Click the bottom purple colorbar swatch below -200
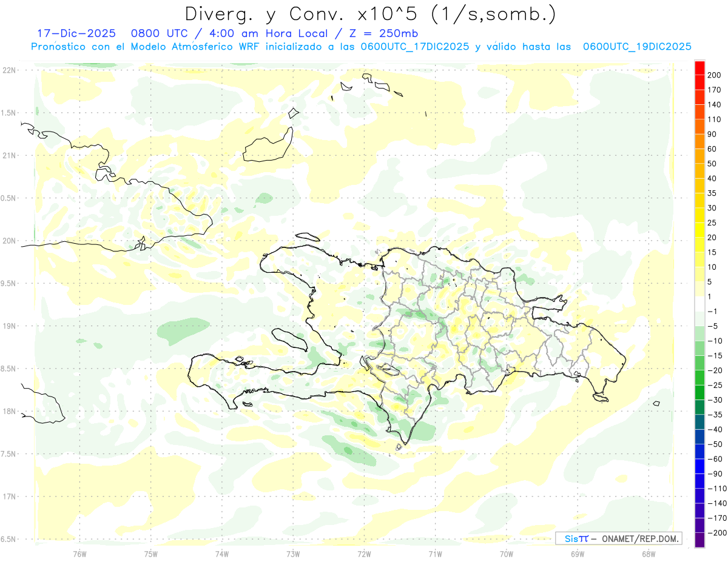The height and width of the screenshot is (562, 728). coord(699,540)
